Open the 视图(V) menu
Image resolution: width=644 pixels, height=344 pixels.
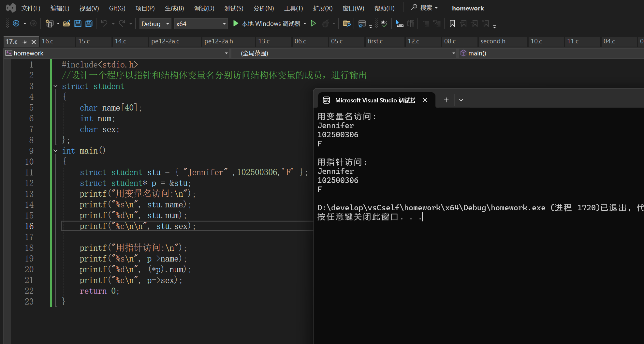pos(89,8)
